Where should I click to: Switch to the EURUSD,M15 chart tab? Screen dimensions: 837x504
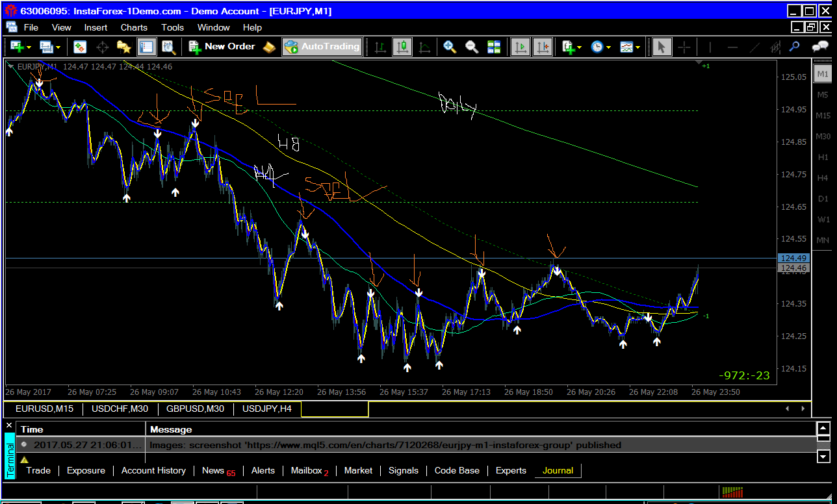[x=45, y=409]
